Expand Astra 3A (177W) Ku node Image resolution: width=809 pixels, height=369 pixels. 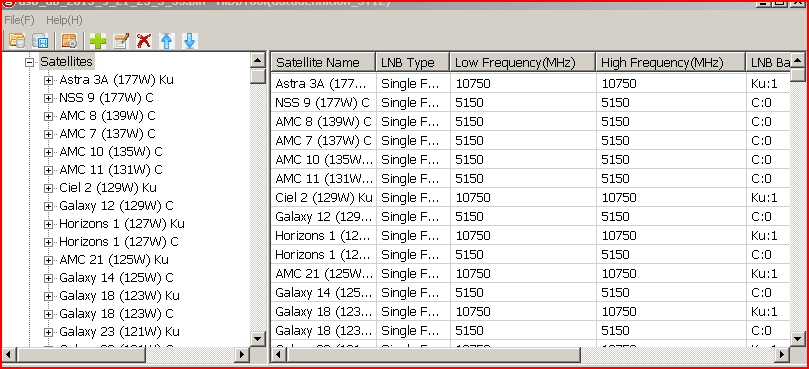pyautogui.click(x=48, y=80)
